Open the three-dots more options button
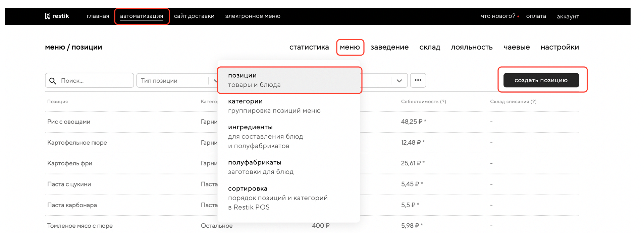 tap(418, 80)
